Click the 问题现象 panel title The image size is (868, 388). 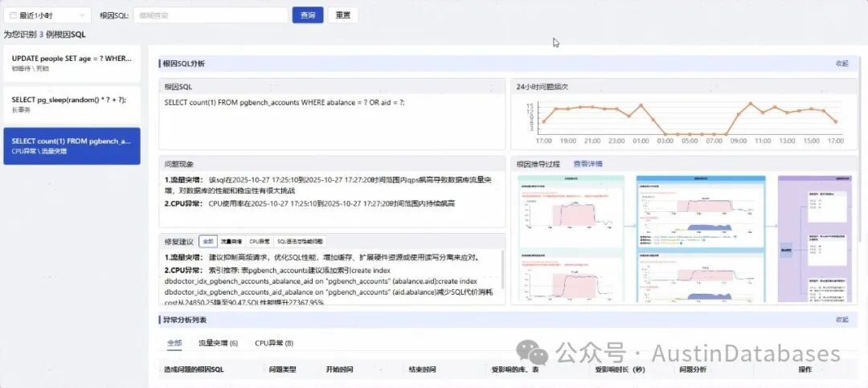pyautogui.click(x=178, y=165)
